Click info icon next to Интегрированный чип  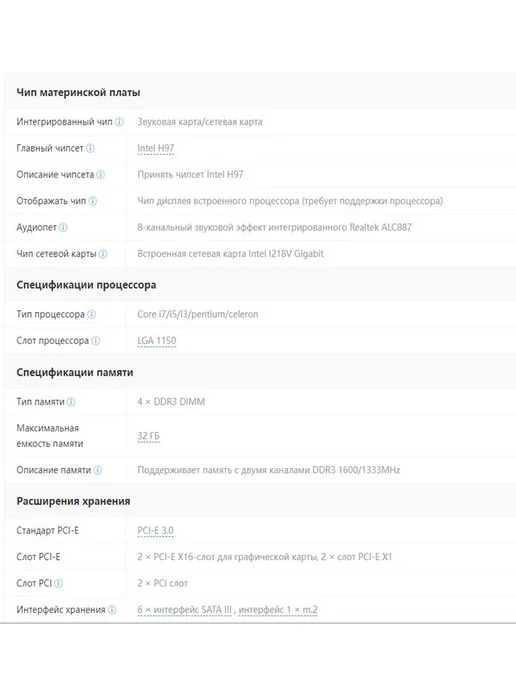[x=119, y=122]
